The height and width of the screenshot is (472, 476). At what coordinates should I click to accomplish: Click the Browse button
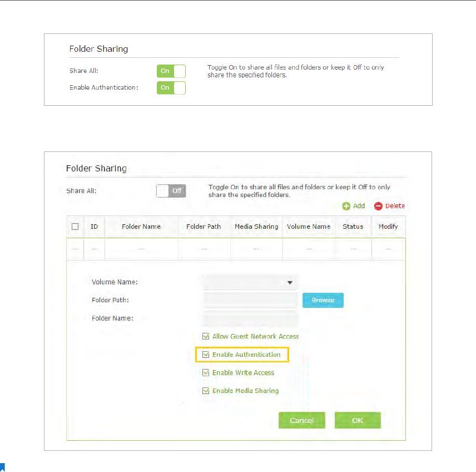click(x=323, y=300)
